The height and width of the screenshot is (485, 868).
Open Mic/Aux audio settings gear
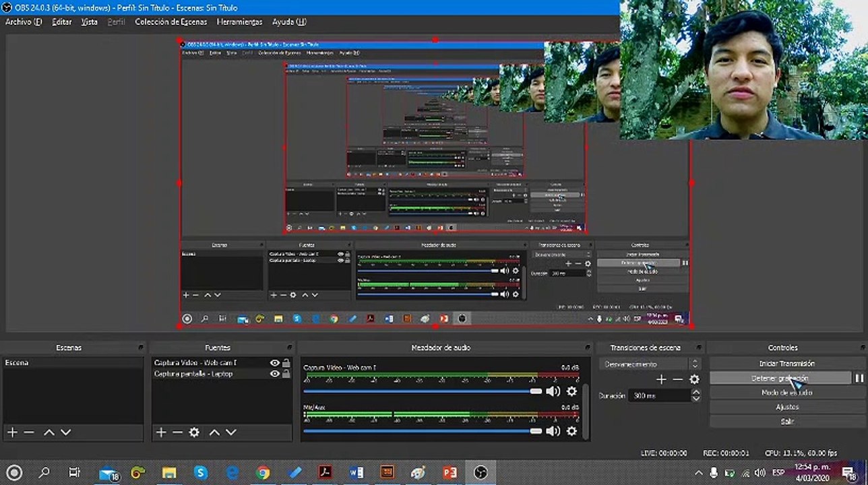point(571,431)
